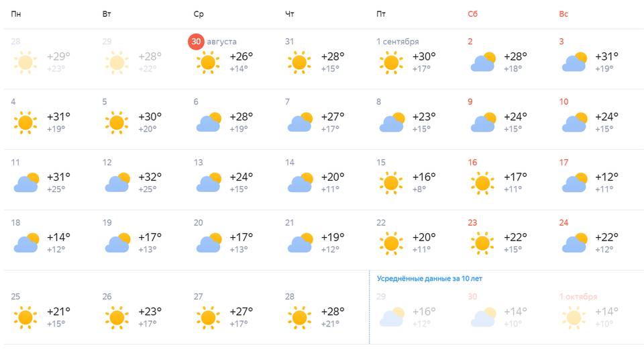Click the faded sun icon for 1 октября

click(573, 317)
